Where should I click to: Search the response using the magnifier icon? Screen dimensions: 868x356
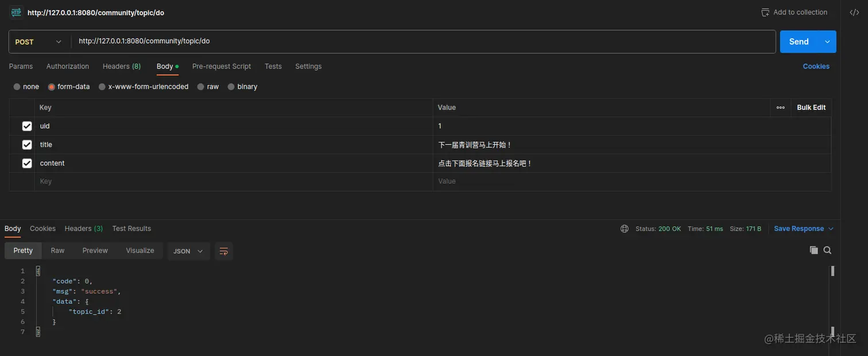[827, 250]
